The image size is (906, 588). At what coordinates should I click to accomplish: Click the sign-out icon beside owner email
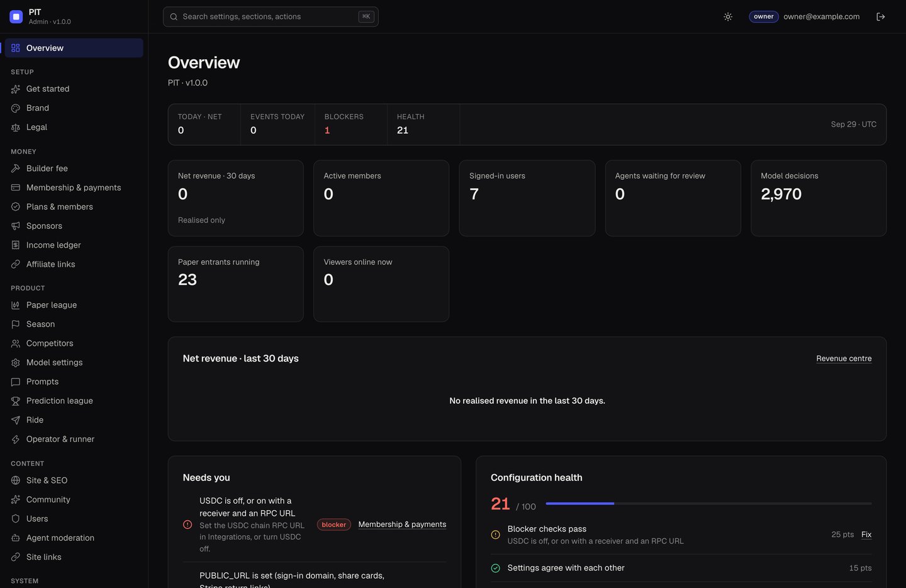coord(881,17)
